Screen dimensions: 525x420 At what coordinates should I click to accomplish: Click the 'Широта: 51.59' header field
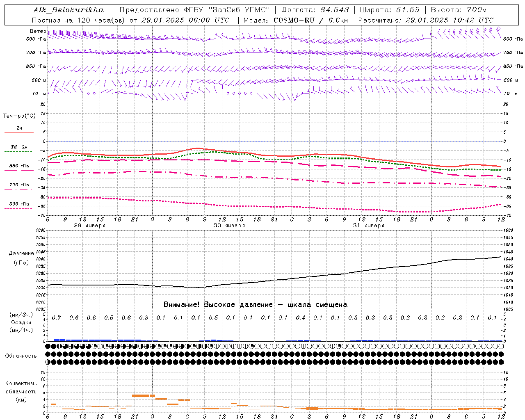390,10
